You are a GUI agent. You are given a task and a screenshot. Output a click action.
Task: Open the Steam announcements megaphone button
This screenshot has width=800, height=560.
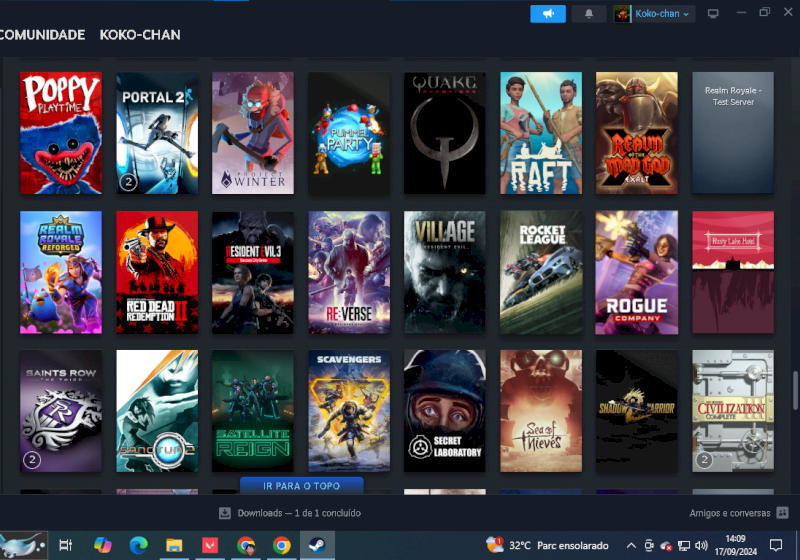[x=548, y=14]
